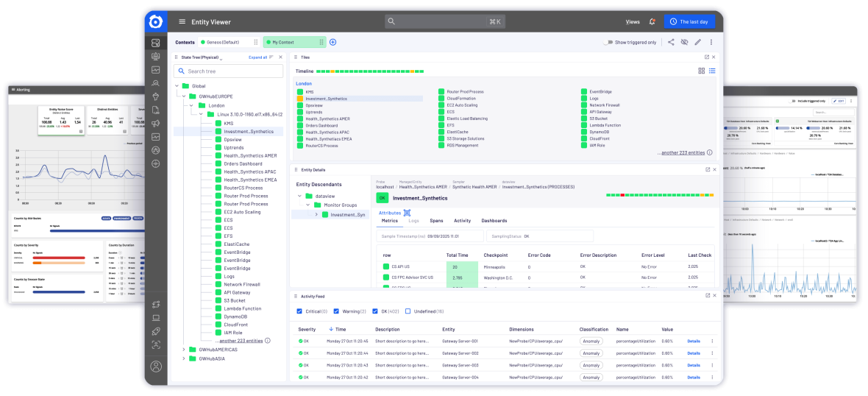Open the hamburger menu beside Entity Viewer
Screen dimensions: 868x396
[x=182, y=22]
